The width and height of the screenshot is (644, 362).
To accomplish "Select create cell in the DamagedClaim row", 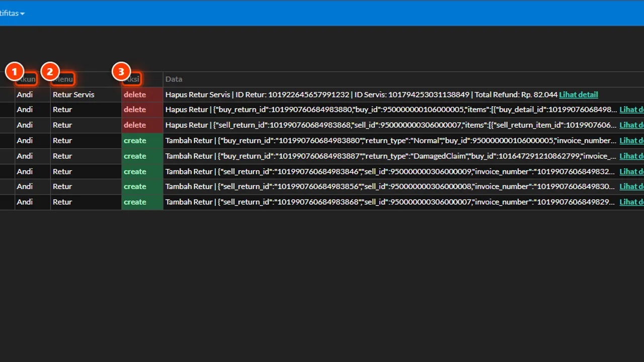I will pos(142,156).
